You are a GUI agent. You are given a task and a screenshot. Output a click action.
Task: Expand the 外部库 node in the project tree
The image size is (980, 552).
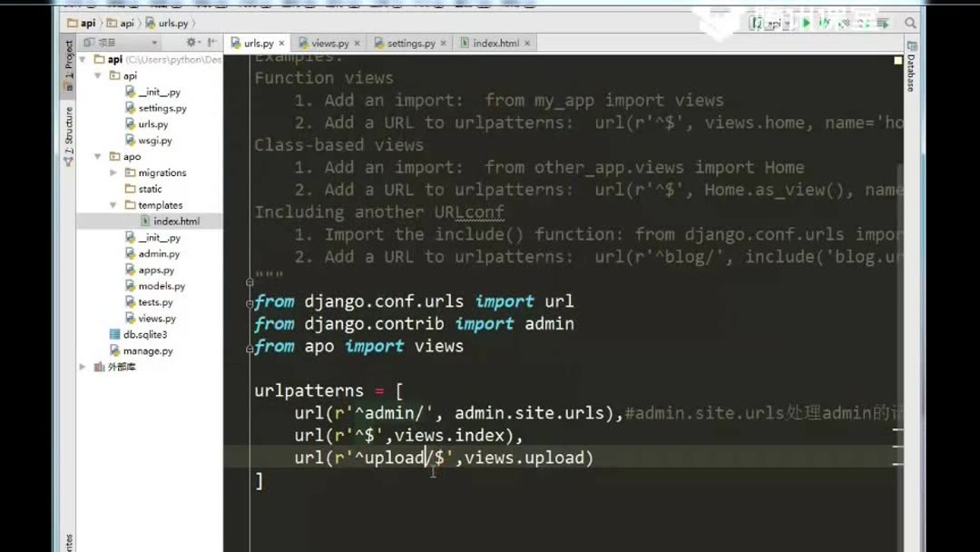pos(82,367)
